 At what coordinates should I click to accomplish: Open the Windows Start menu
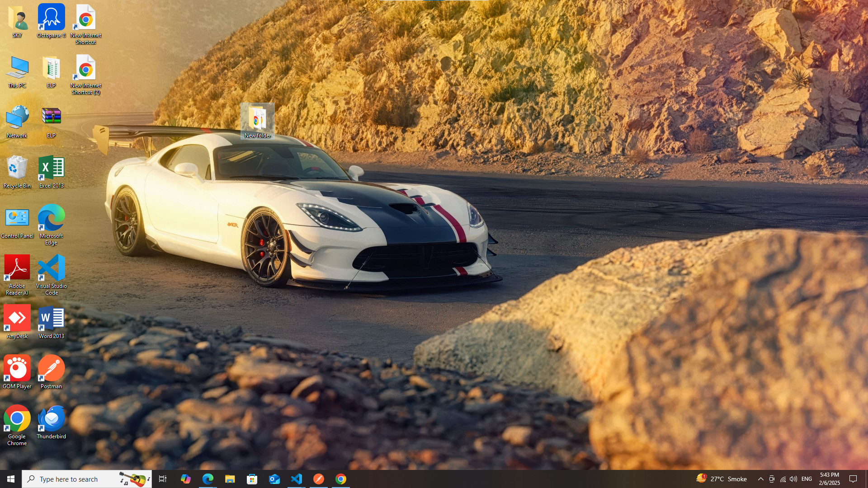coord(11,479)
